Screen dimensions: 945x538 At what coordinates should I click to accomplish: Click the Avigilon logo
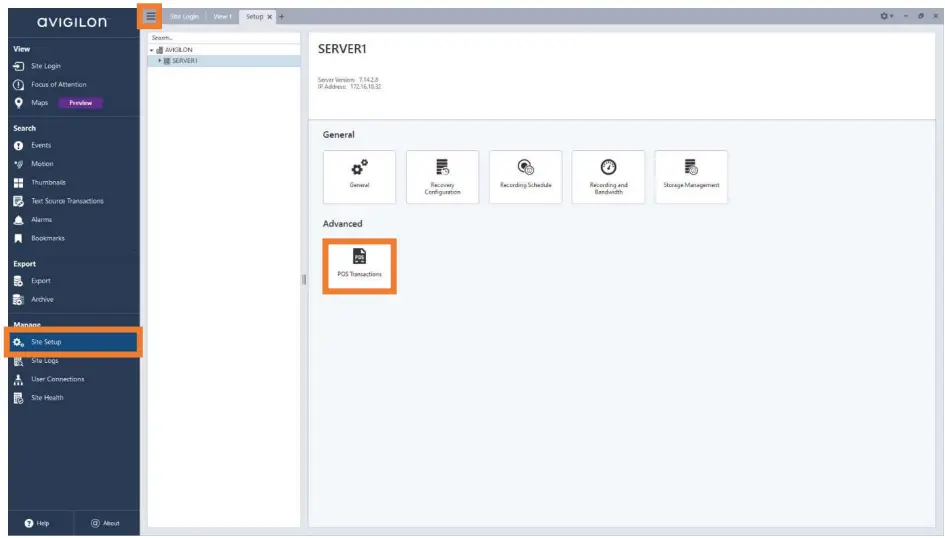72,22
